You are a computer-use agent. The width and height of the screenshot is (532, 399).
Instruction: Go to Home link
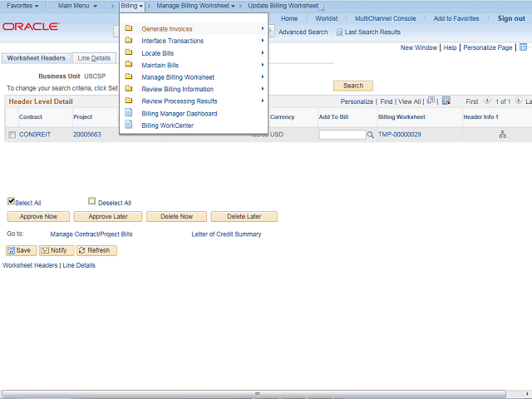pos(289,18)
